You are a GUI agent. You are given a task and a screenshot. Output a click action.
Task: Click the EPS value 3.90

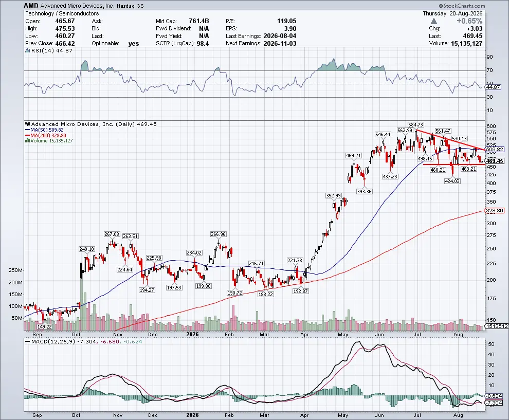click(x=290, y=28)
